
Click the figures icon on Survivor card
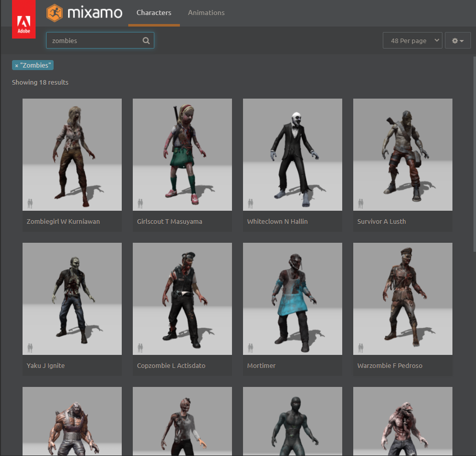coord(360,203)
